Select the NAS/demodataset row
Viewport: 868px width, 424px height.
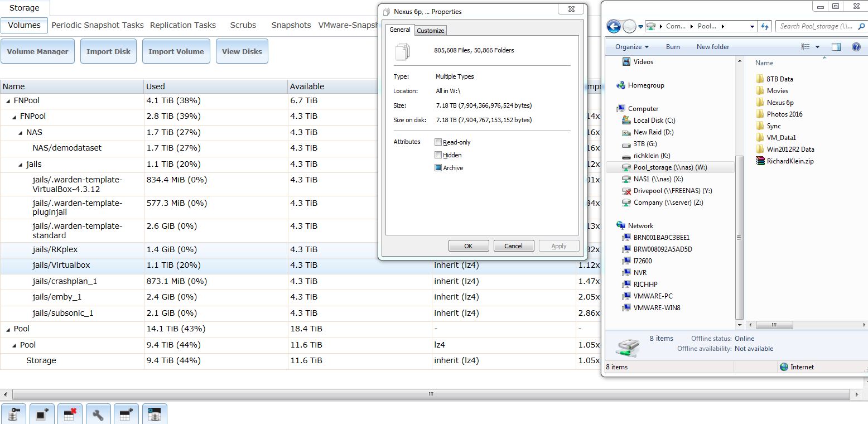coord(300,148)
